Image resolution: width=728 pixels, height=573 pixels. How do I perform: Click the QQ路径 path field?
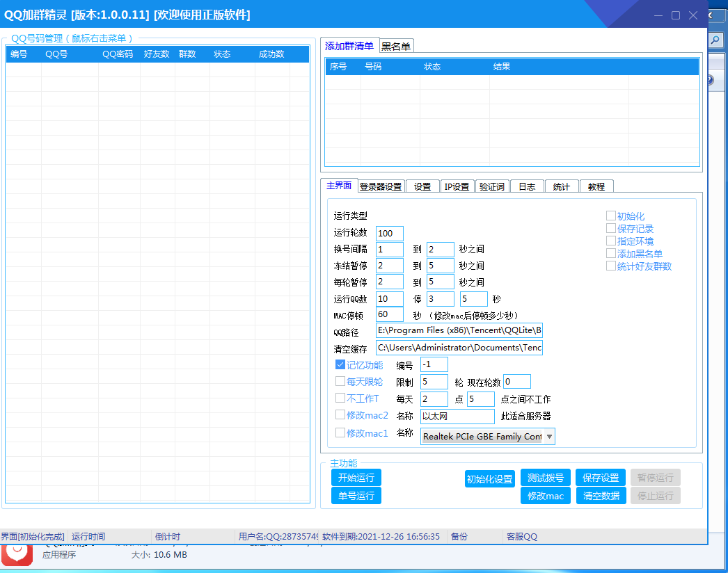click(459, 330)
